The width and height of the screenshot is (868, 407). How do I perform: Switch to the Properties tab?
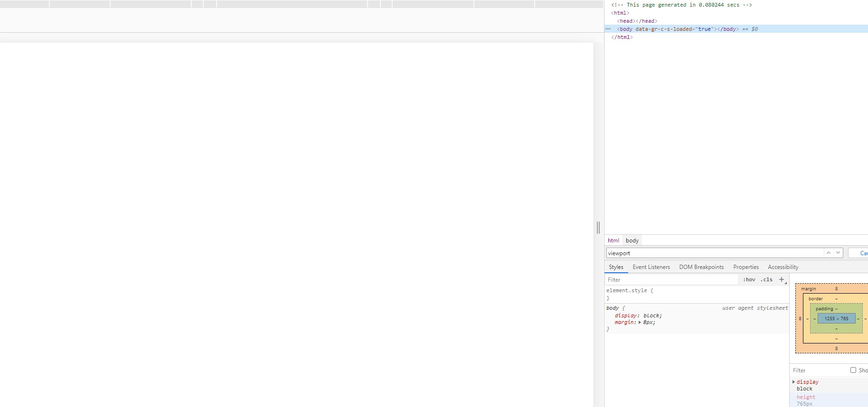point(746,267)
